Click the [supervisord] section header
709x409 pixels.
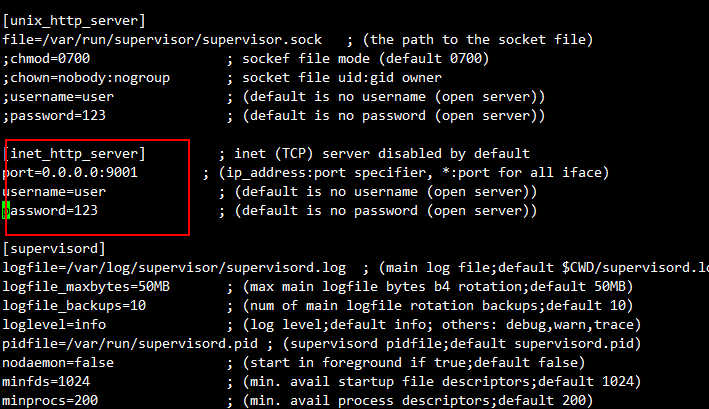click(x=56, y=249)
